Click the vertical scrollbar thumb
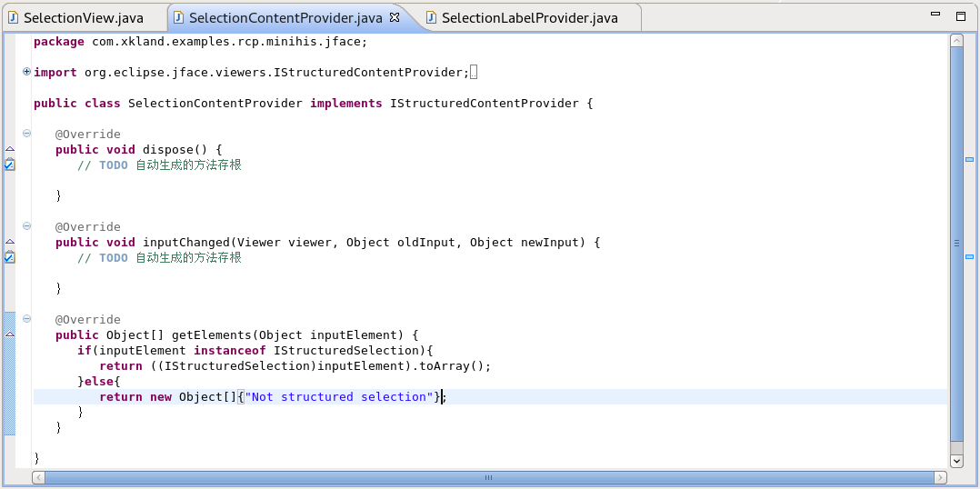Viewport: 980px width, 489px height. click(956, 244)
